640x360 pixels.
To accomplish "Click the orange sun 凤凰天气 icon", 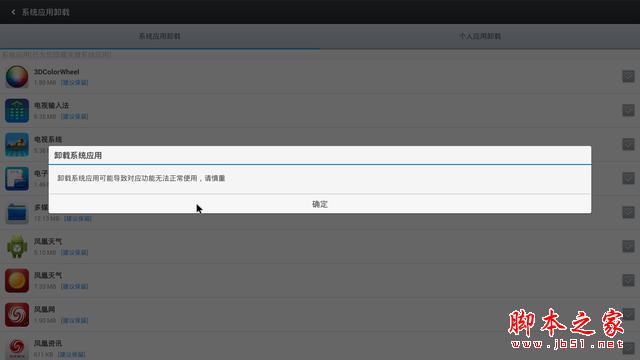I will coord(17,280).
